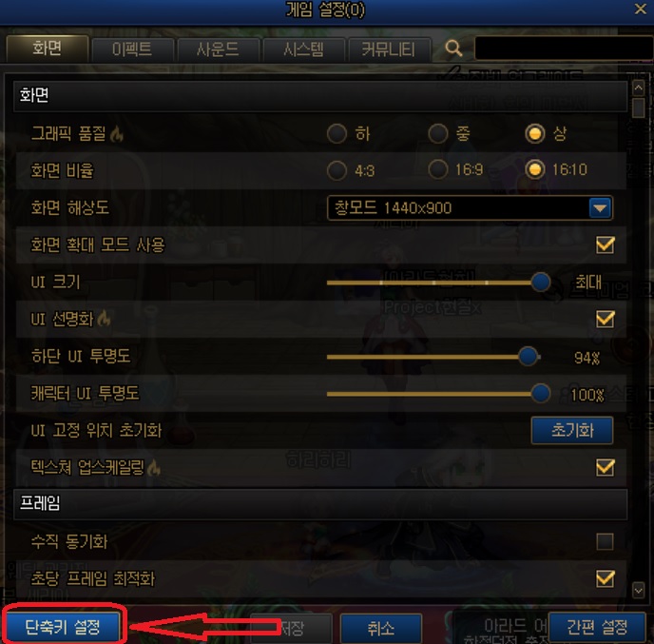Open the 화면 해상도 dropdown arrow
This screenshot has height=644, width=654.
600,208
